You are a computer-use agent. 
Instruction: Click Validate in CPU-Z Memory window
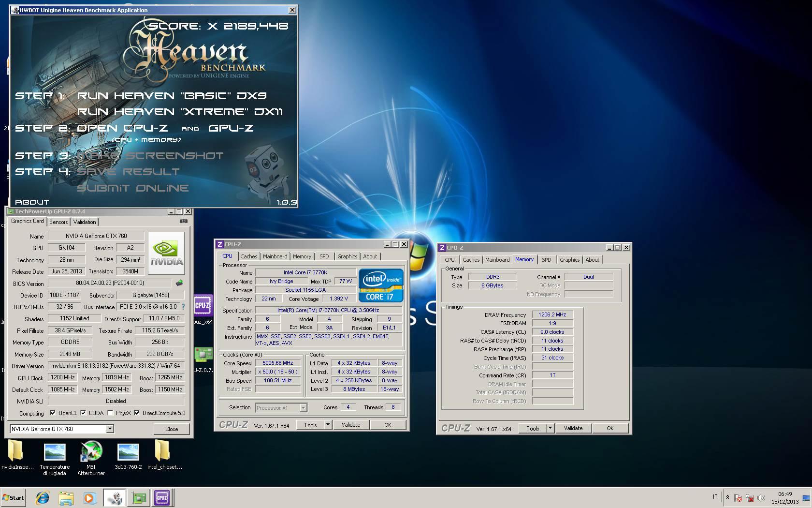[x=573, y=428]
